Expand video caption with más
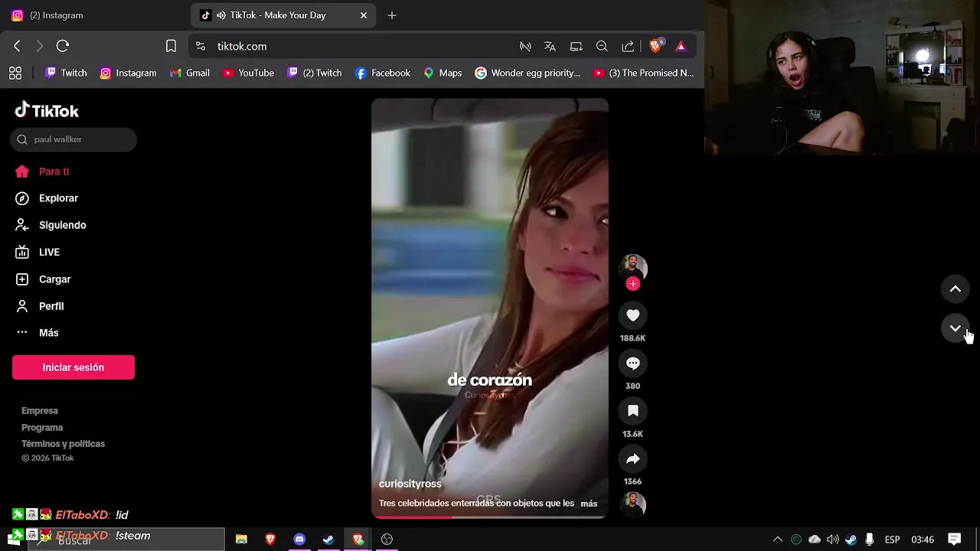The height and width of the screenshot is (551, 980). pyautogui.click(x=589, y=504)
